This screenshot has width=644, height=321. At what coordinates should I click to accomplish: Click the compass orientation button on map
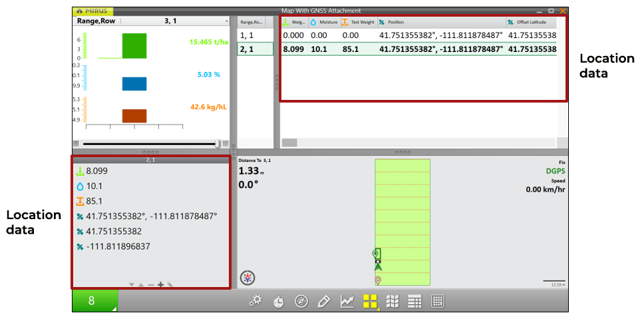point(247,278)
